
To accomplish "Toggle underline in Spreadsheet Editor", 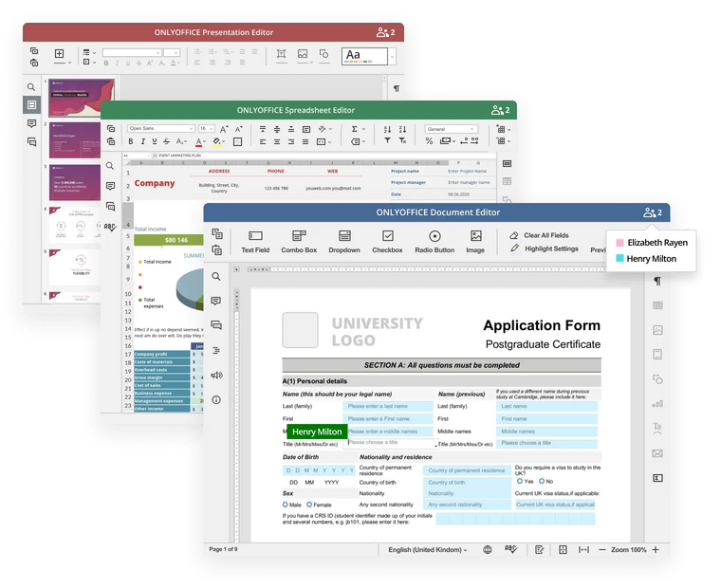I will [155, 141].
